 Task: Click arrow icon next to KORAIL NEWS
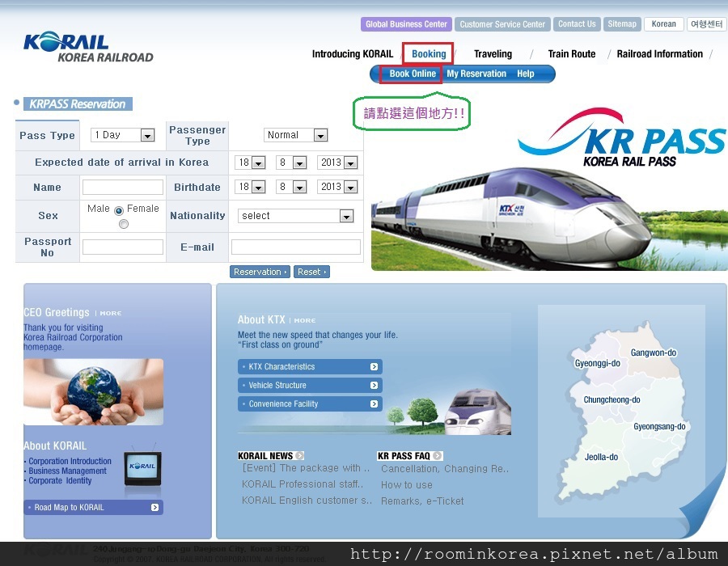click(x=299, y=455)
